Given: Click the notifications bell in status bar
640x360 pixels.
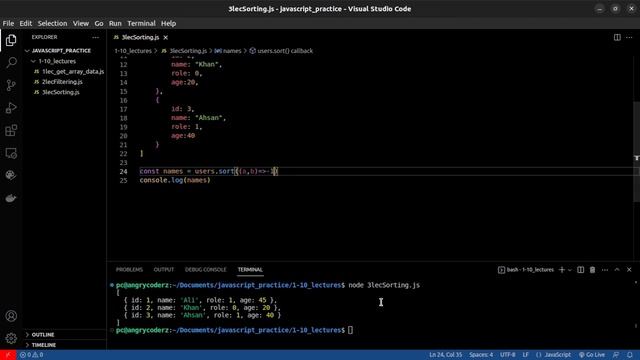Looking at the screenshot, I should pos(630,355).
